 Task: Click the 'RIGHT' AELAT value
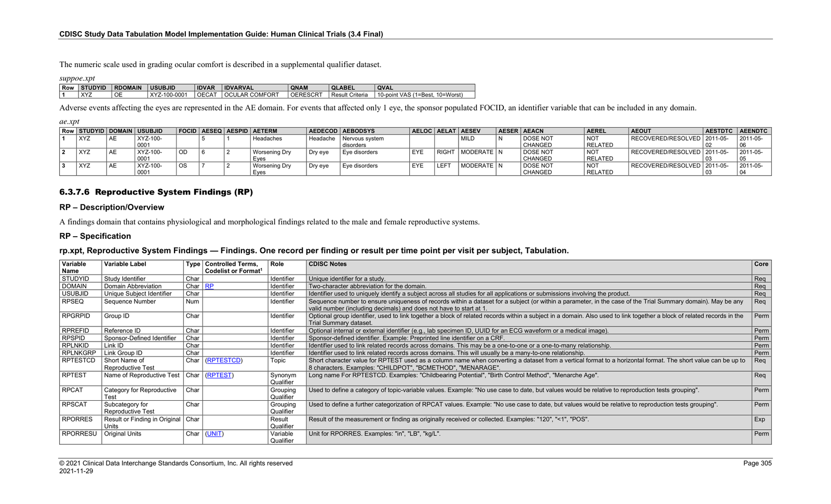coord(446,152)
